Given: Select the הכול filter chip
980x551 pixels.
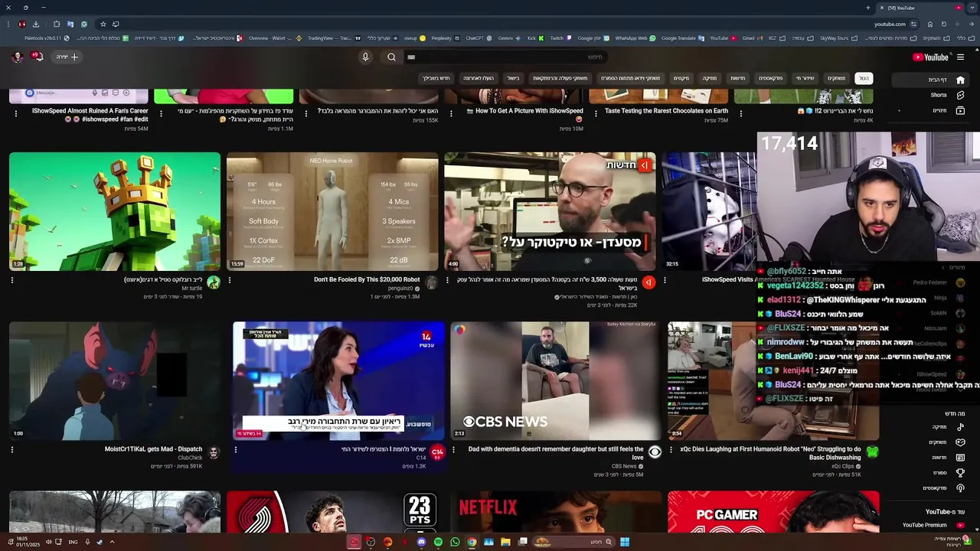Looking at the screenshot, I should pos(864,78).
